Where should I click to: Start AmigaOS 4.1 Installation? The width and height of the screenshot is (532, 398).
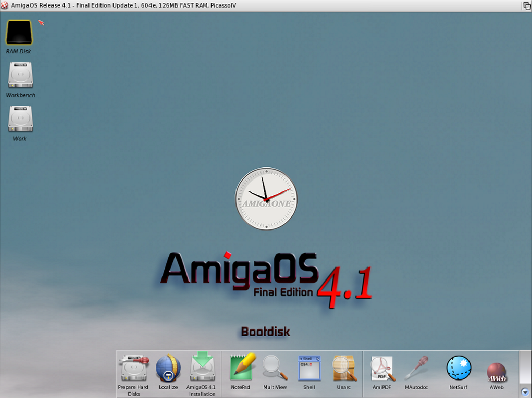click(202, 369)
